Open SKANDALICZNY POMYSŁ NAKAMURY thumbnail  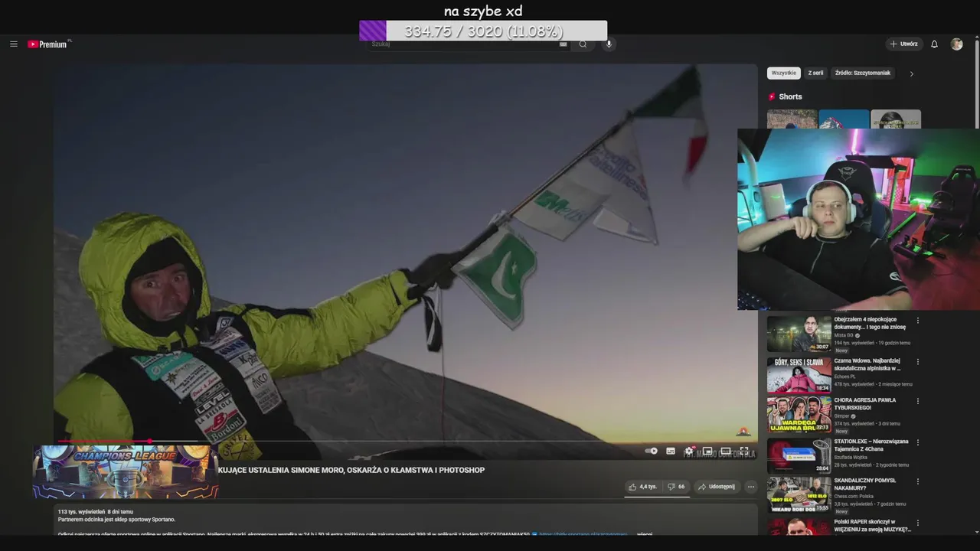(799, 495)
